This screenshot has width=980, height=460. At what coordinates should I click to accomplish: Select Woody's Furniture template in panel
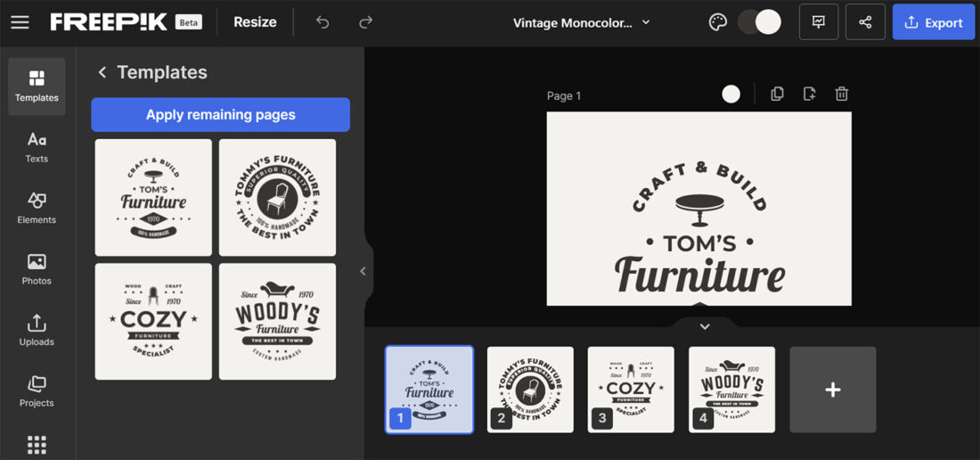[x=277, y=322]
